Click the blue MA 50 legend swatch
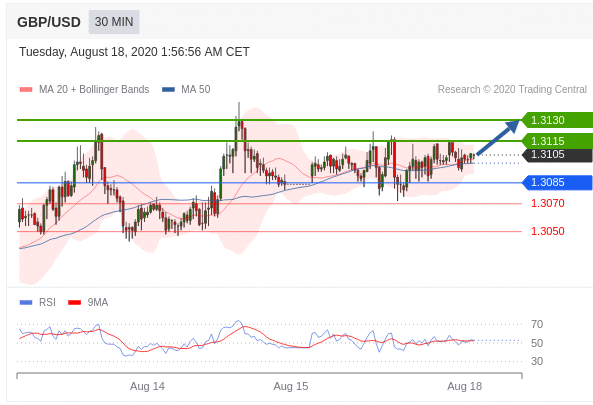The height and width of the screenshot is (405, 593). point(168,90)
